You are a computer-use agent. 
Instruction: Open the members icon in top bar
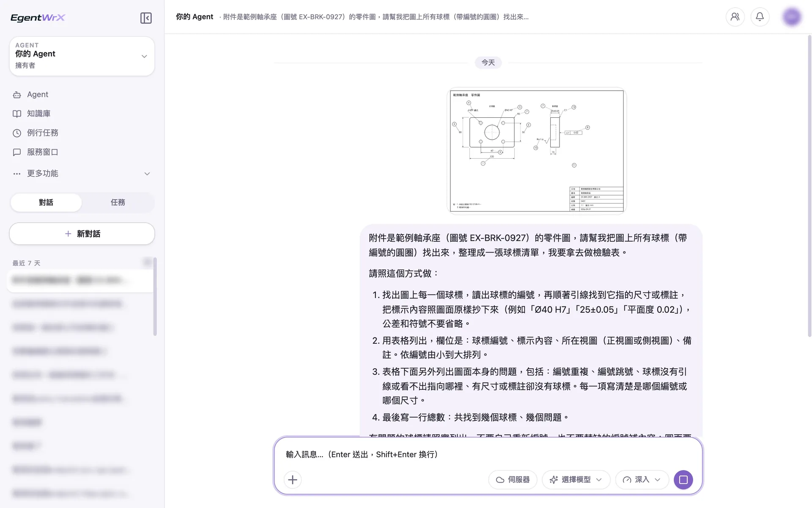click(x=735, y=17)
